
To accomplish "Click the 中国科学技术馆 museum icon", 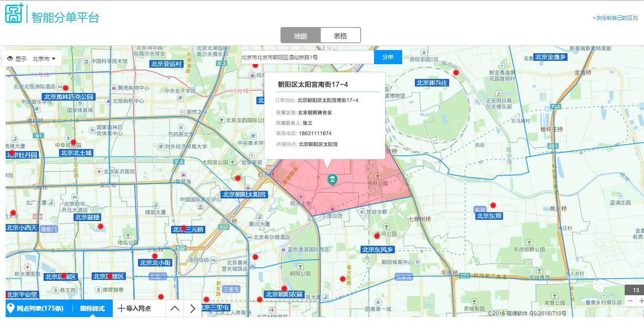I will pos(87,61).
